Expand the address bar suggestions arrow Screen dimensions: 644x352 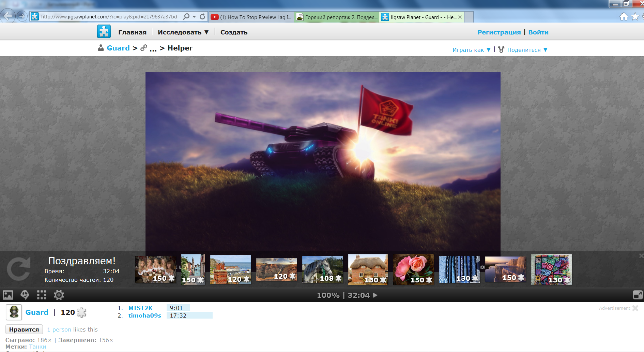[x=194, y=17]
